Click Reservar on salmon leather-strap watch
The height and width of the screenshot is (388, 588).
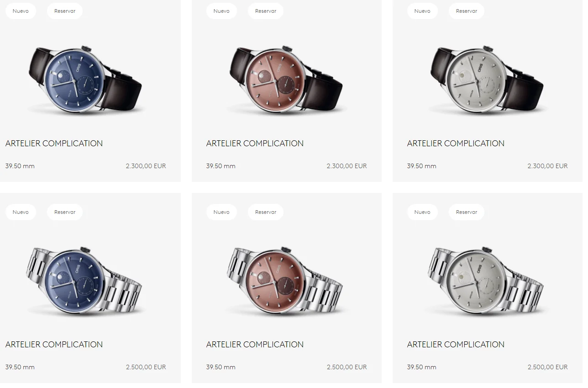(266, 11)
